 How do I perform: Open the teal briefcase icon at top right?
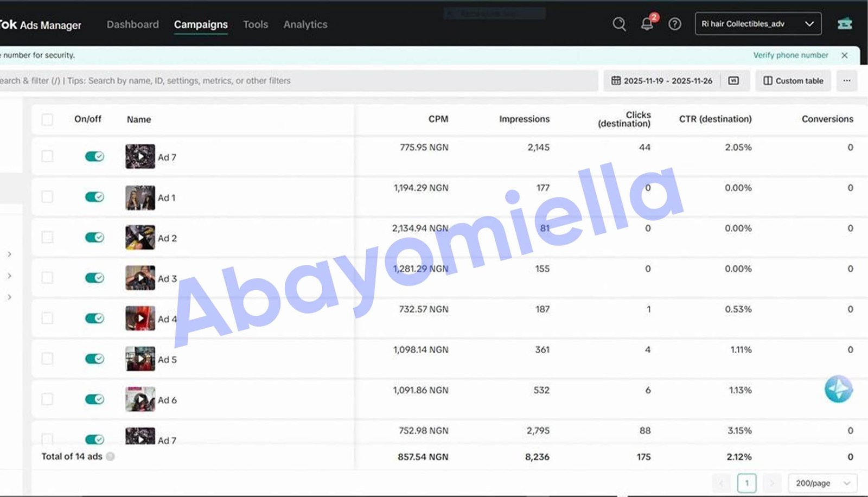pyautogui.click(x=845, y=24)
